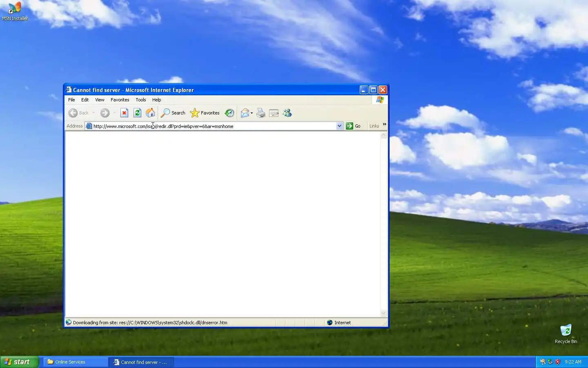
Task: Click the taskbar clock 9:22 AM
Action: pyautogui.click(x=573, y=362)
